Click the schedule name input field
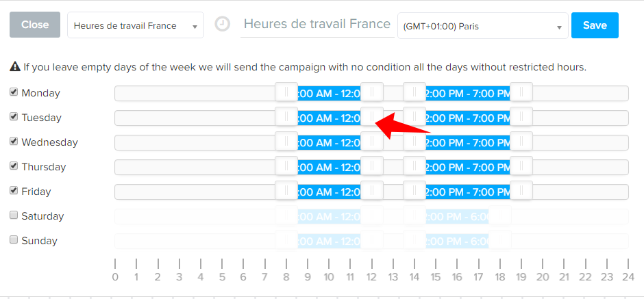Screen dimensions: 644x301 [x=317, y=25]
